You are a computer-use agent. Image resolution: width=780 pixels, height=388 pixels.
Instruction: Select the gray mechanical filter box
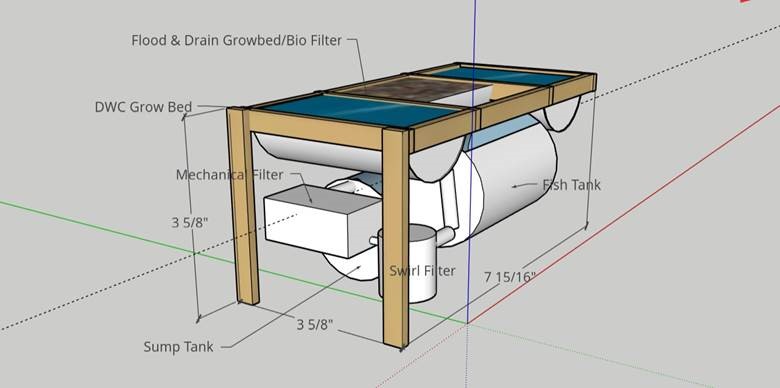(321, 221)
